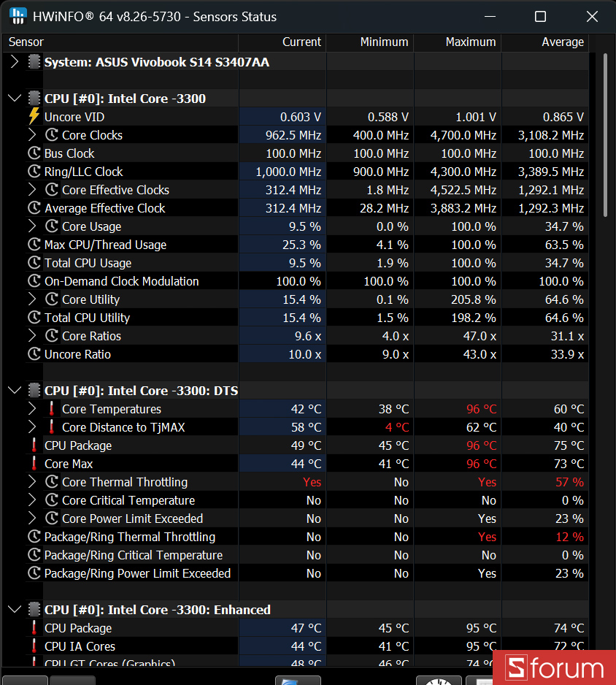Image resolution: width=616 pixels, height=685 pixels.
Task: Click the clock icon beside Total CPU Utility
Action: coord(34,318)
